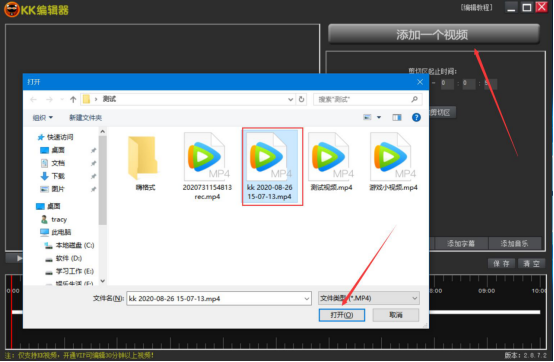Open the 组织 menu
Image resolution: width=554 pixels, height=362 pixels.
point(43,118)
